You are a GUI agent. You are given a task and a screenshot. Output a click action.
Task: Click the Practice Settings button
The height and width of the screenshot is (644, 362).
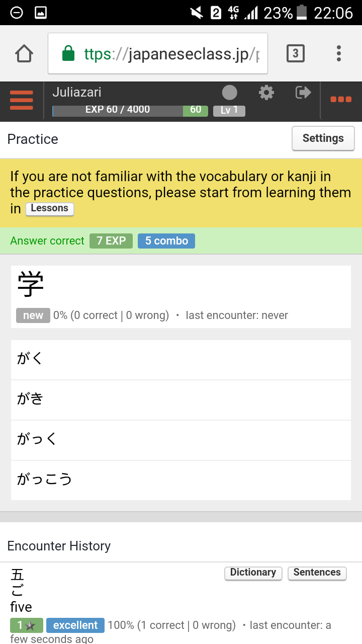[323, 138]
